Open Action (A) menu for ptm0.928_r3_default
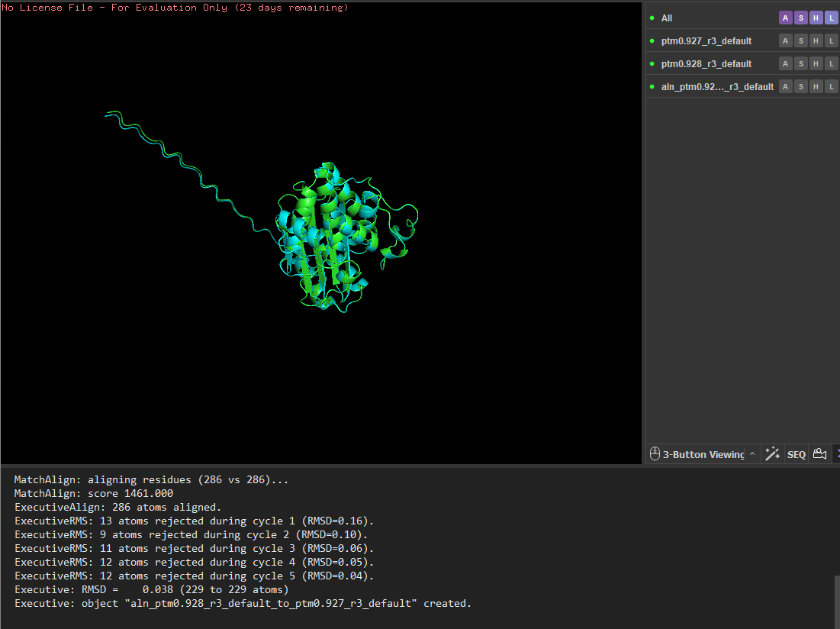Screen dimensions: 840x629 (x=785, y=64)
